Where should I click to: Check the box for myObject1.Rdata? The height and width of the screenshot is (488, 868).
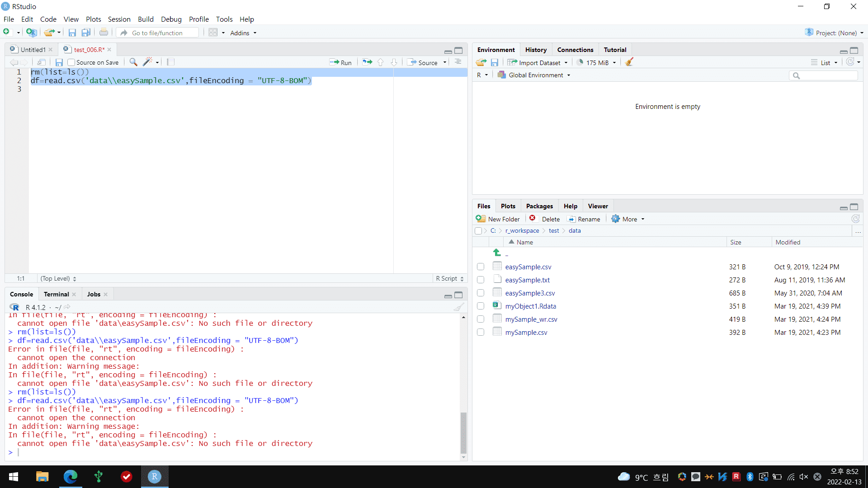coord(481,306)
